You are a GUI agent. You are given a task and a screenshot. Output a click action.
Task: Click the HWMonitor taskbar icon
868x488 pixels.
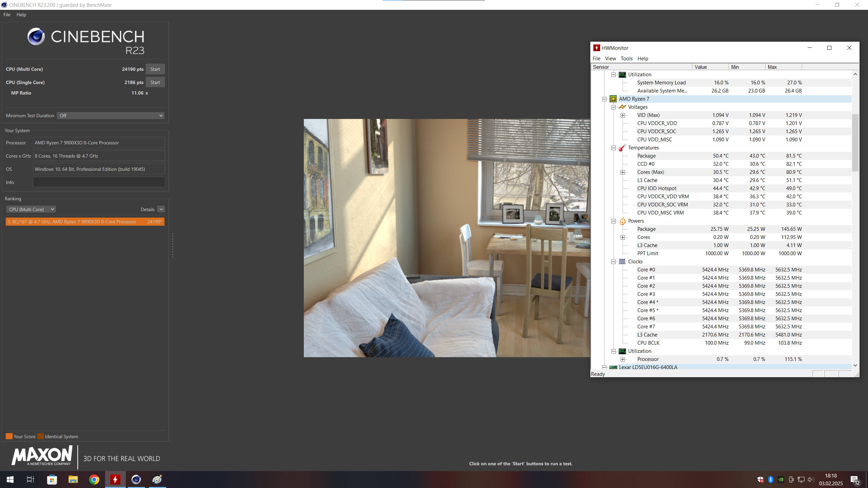[x=115, y=480]
